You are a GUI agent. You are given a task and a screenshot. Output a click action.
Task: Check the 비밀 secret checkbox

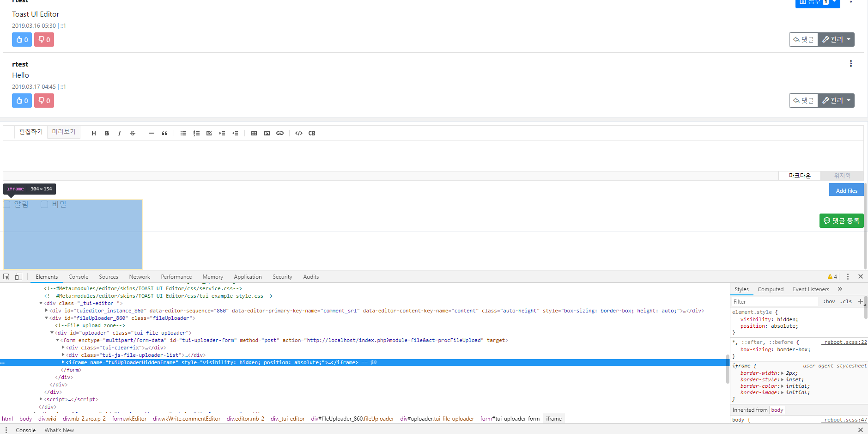coord(44,204)
